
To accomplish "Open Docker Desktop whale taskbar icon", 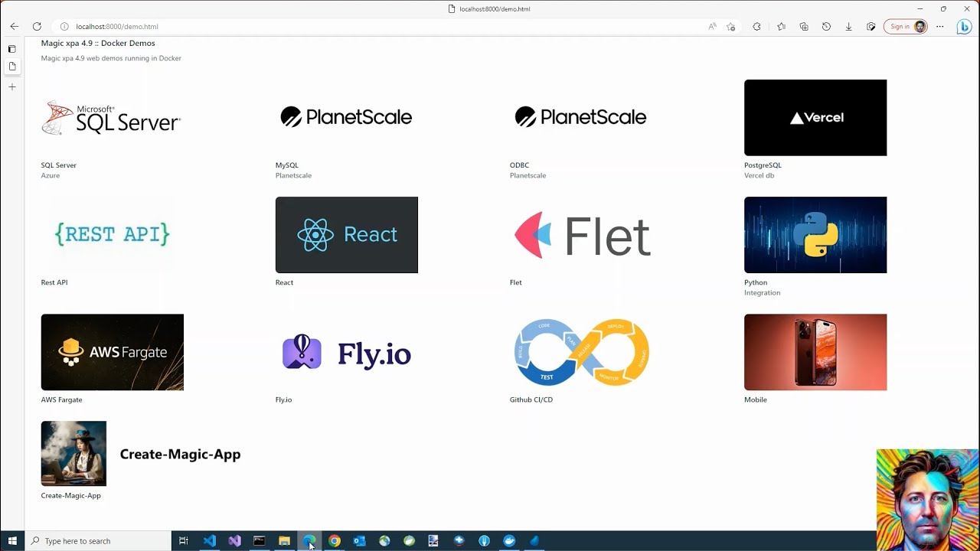I will [x=509, y=541].
